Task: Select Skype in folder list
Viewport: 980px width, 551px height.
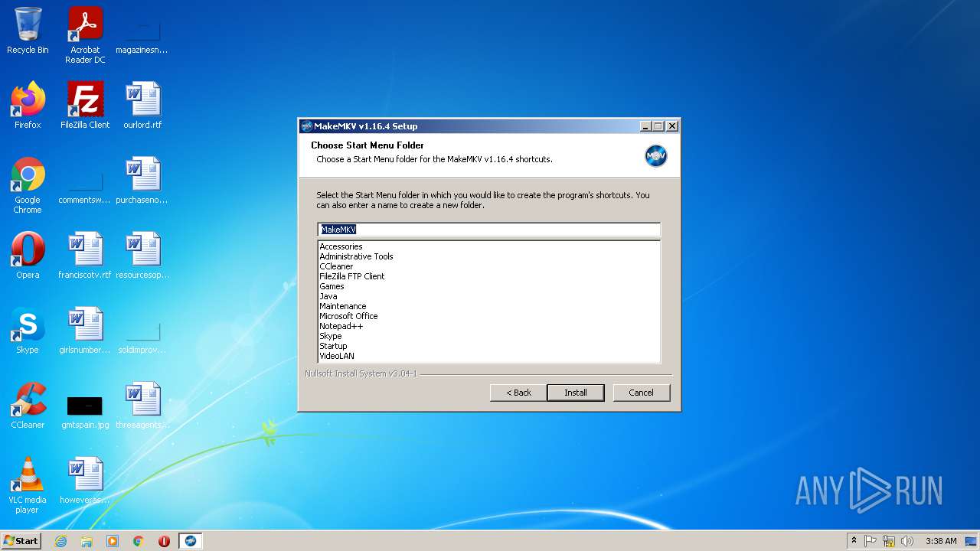Action: 331,336
